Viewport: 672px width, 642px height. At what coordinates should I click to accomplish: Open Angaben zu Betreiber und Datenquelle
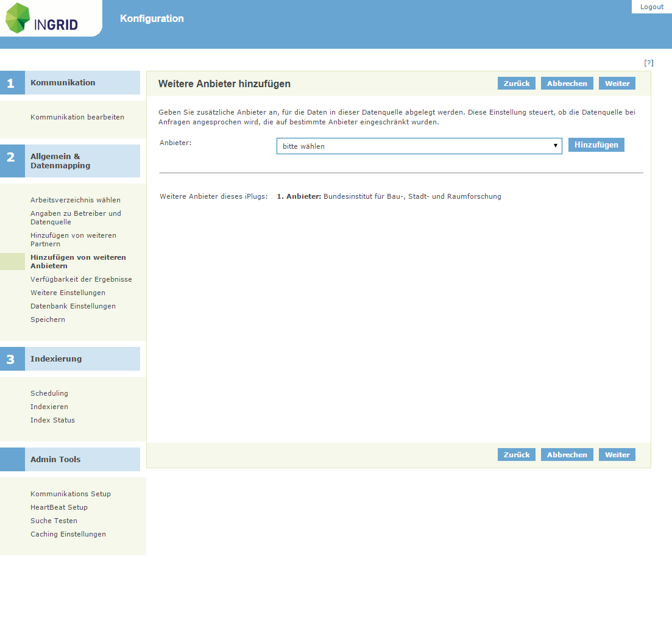76,218
